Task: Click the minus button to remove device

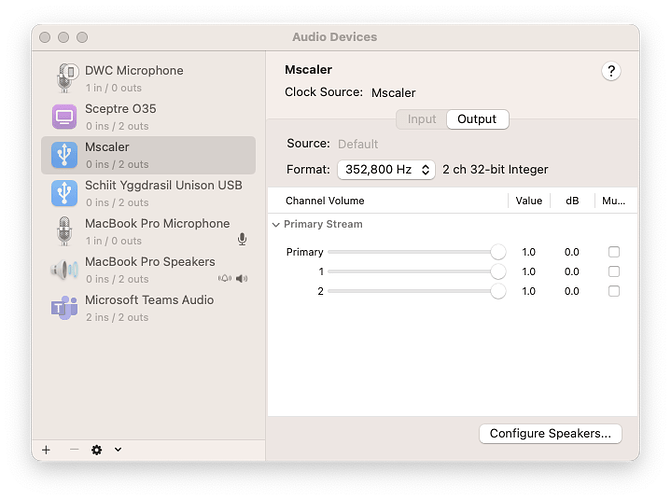Action: [x=74, y=450]
